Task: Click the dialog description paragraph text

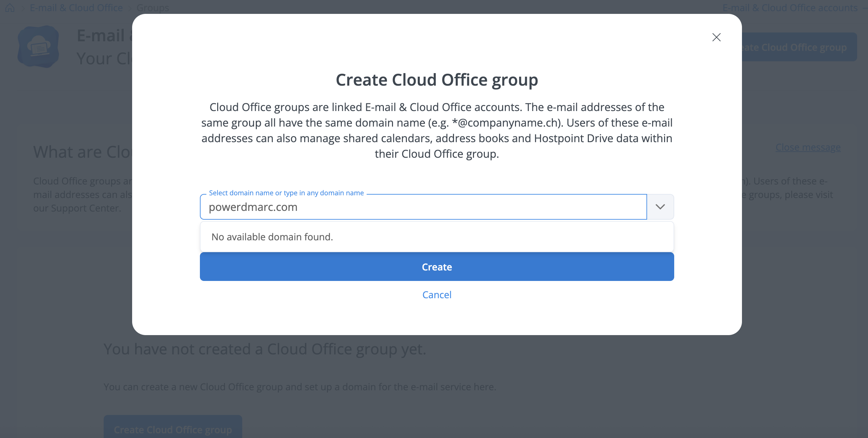Action: click(437, 130)
